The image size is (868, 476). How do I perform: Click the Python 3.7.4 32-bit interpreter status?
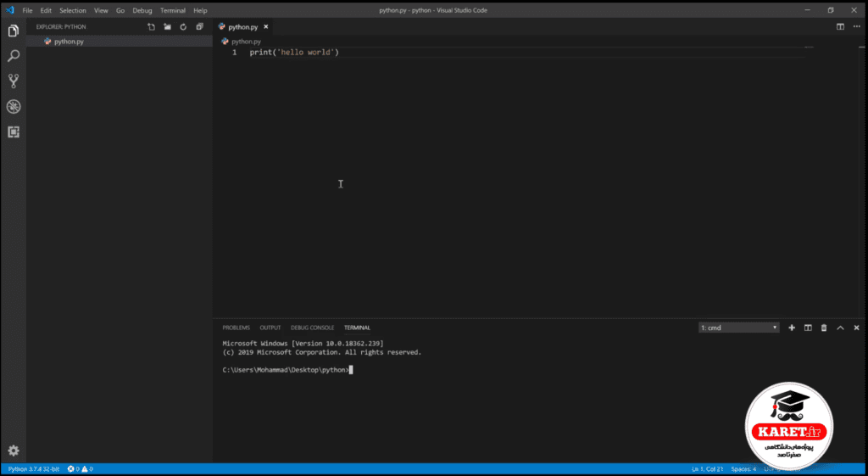click(33, 469)
